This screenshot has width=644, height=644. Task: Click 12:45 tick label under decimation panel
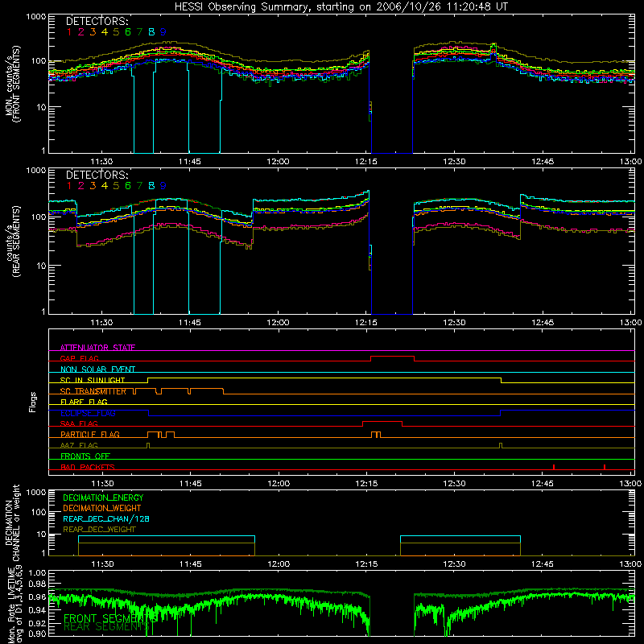pos(542,564)
